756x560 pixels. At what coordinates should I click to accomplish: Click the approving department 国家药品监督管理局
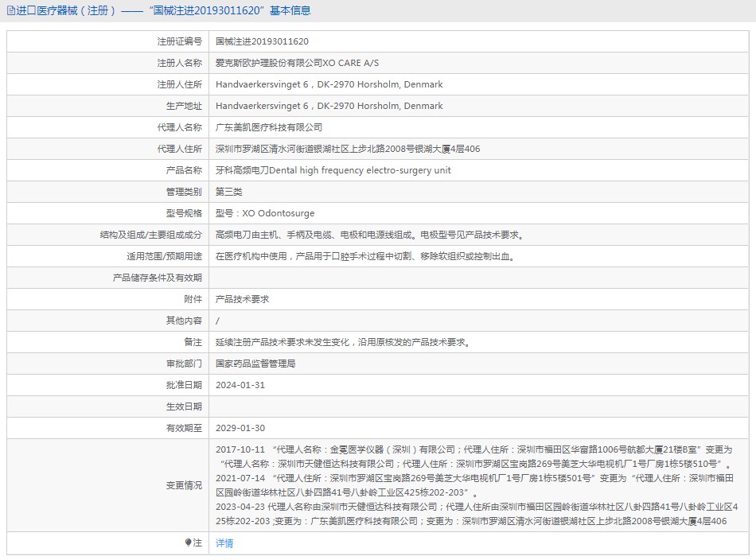pyautogui.click(x=255, y=364)
